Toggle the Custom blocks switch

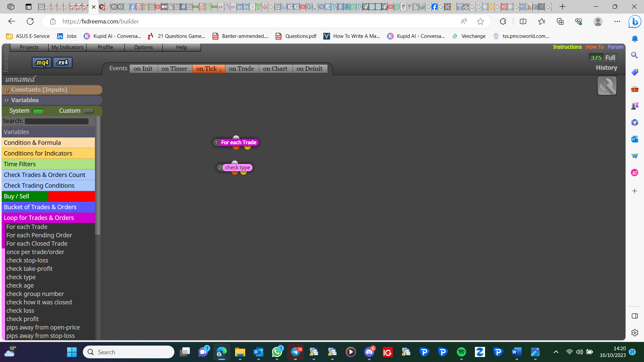coord(89,111)
